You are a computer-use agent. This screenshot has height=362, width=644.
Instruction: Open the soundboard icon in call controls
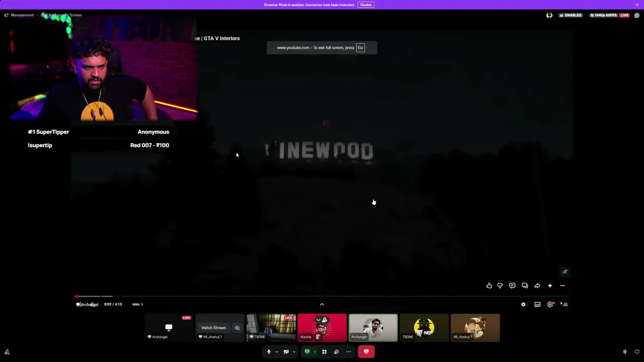pyautogui.click(x=337, y=351)
